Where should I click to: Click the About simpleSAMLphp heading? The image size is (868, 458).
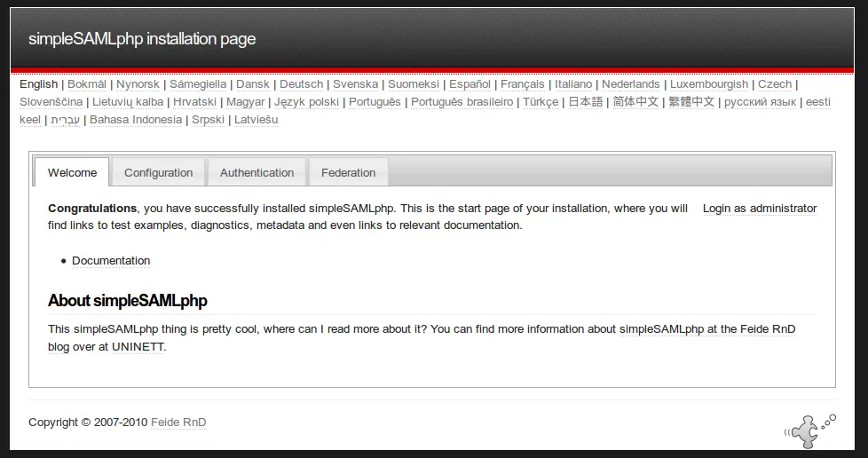tap(127, 300)
